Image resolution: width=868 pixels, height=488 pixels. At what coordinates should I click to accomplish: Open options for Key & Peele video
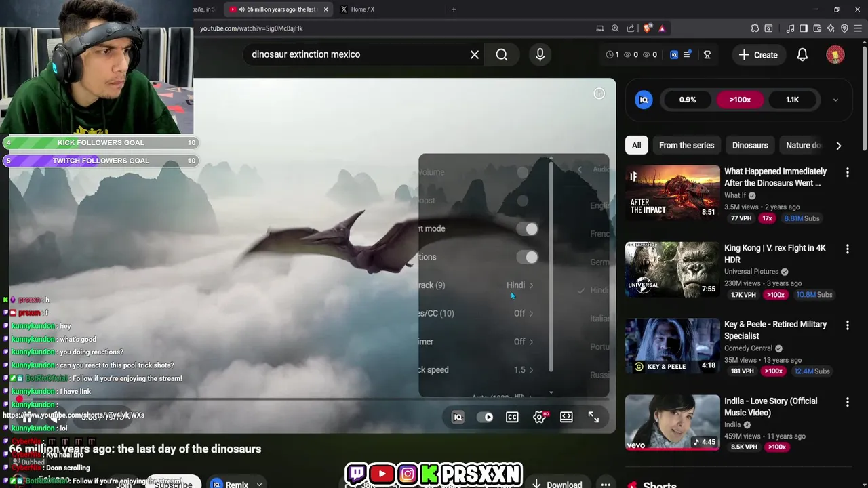[x=847, y=325]
